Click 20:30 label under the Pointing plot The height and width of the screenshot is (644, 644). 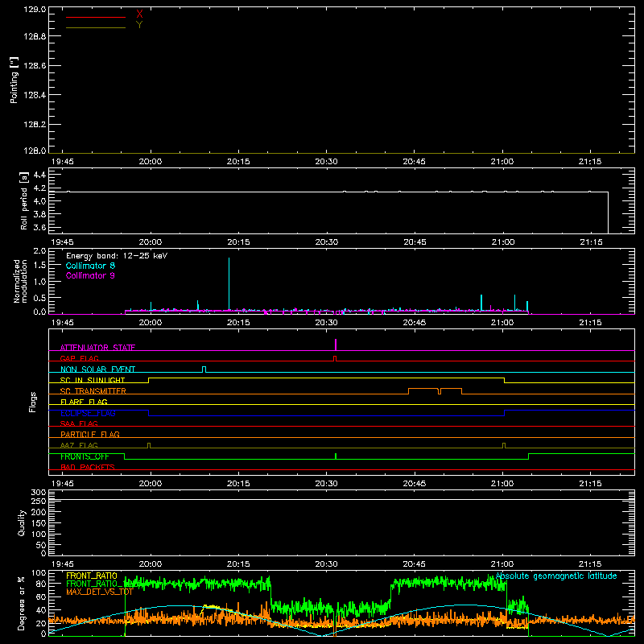[x=327, y=162]
